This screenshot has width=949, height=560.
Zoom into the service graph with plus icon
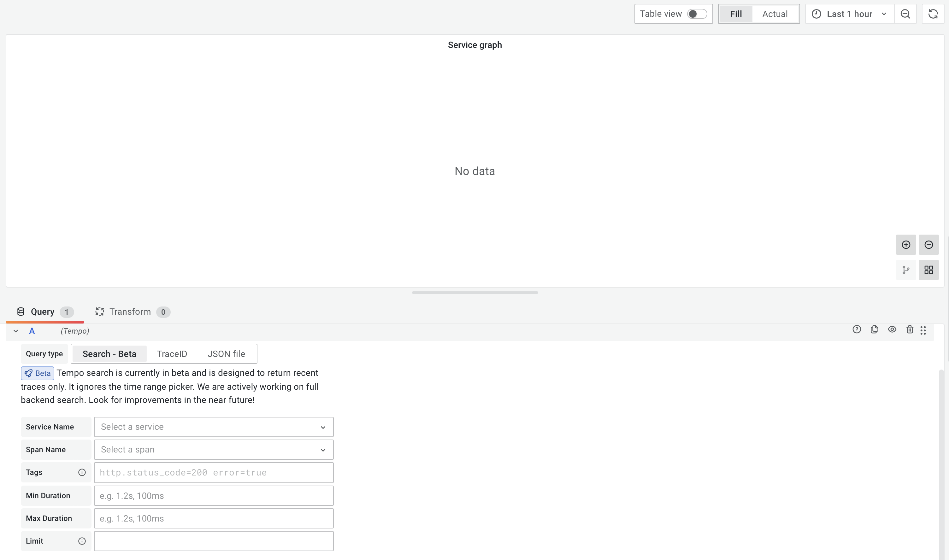pyautogui.click(x=906, y=245)
